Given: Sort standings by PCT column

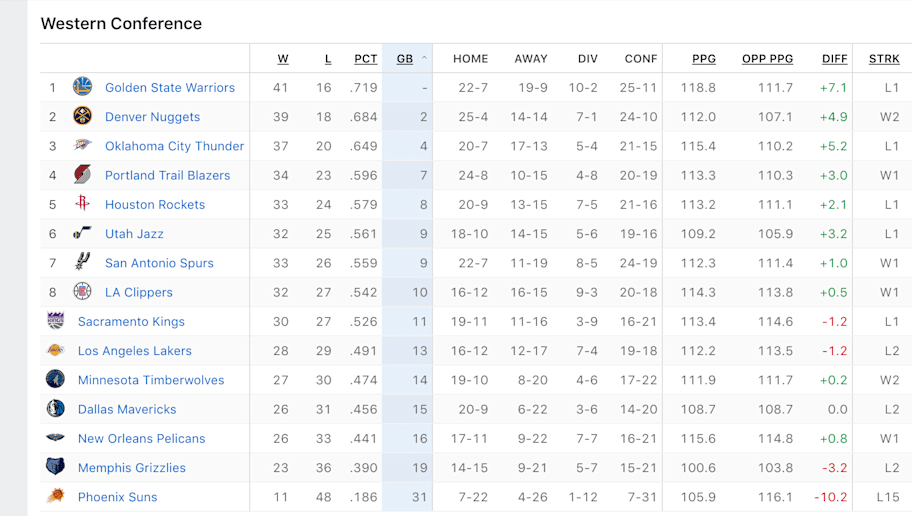Looking at the screenshot, I should (366, 59).
